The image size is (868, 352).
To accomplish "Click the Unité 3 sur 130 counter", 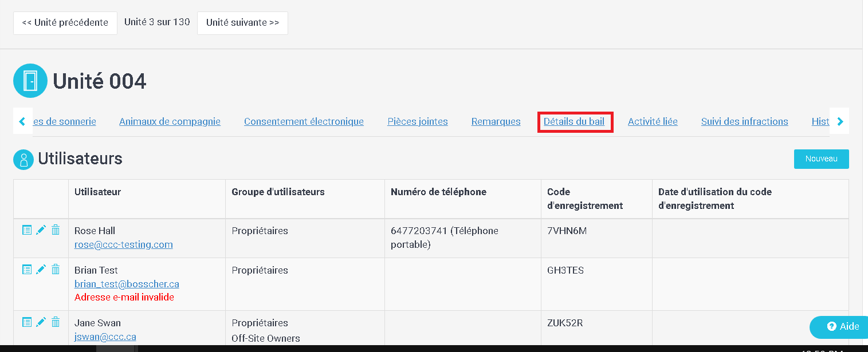I will click(157, 22).
